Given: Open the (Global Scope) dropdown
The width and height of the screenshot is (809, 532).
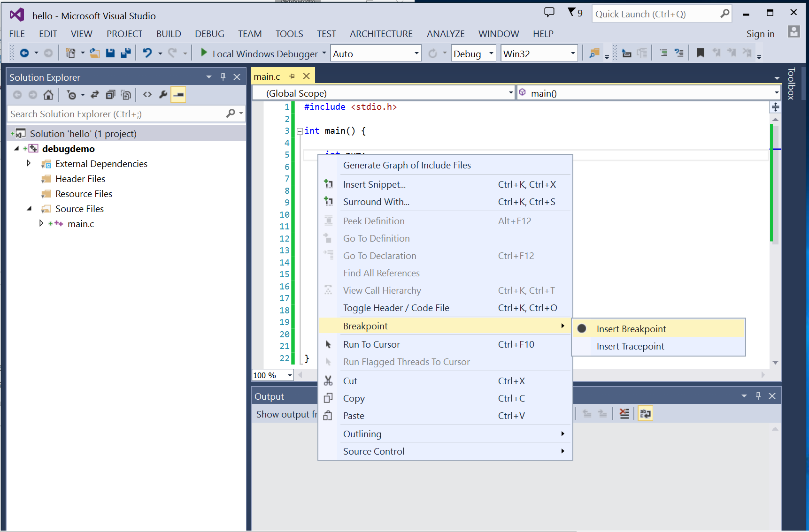Looking at the screenshot, I should [510, 93].
